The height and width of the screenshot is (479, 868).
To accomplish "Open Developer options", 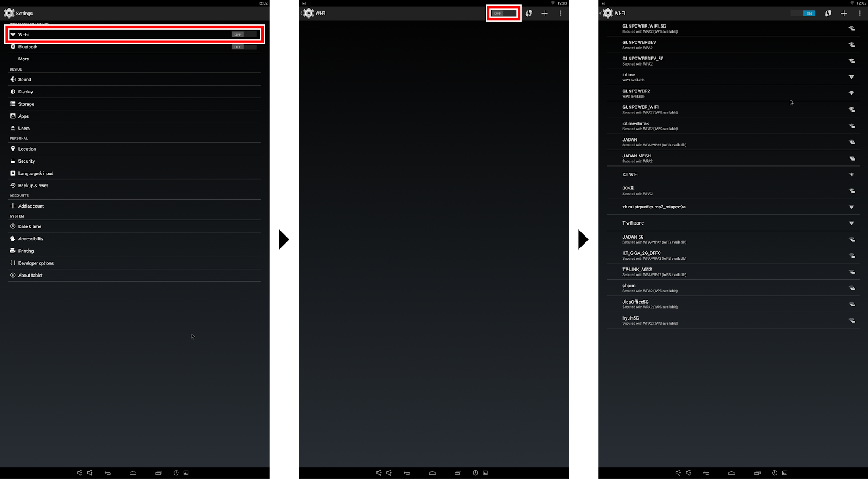I will pyautogui.click(x=135, y=263).
